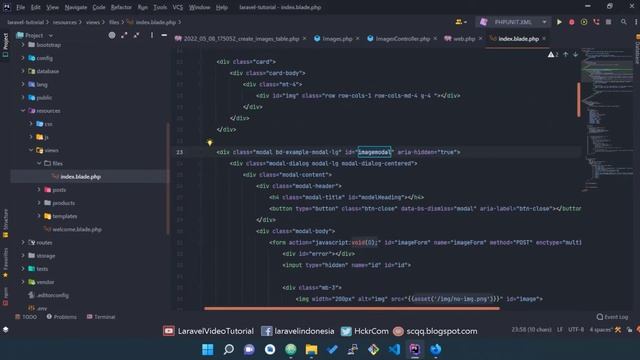Expand the config folder
This screenshot has height=360, width=640.
[23, 58]
